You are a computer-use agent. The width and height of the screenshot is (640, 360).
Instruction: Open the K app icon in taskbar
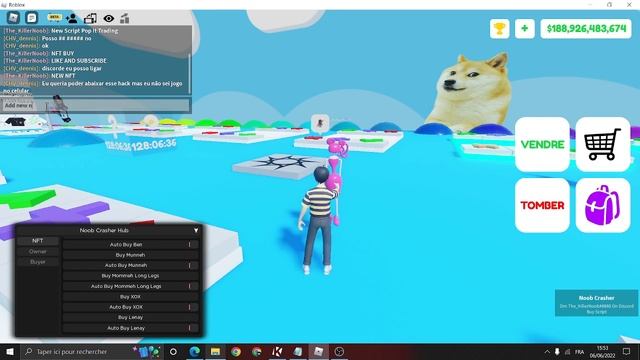click(277, 351)
